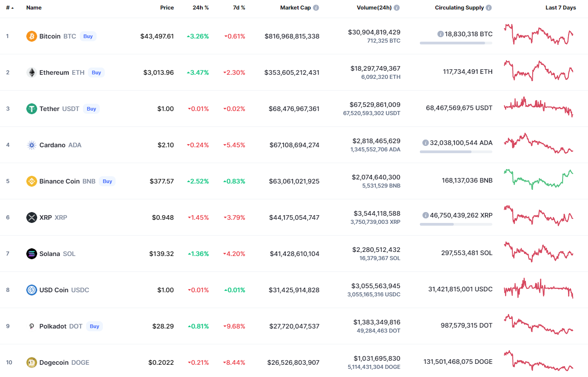Click Solana price $139.32
588x377 pixels.
161,254
